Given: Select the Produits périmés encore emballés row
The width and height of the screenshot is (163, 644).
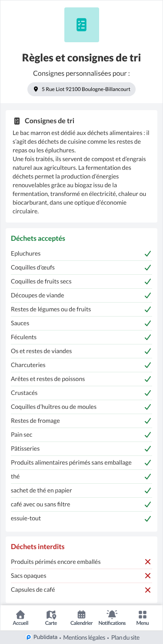Looking at the screenshot, I should click(x=81, y=562).
